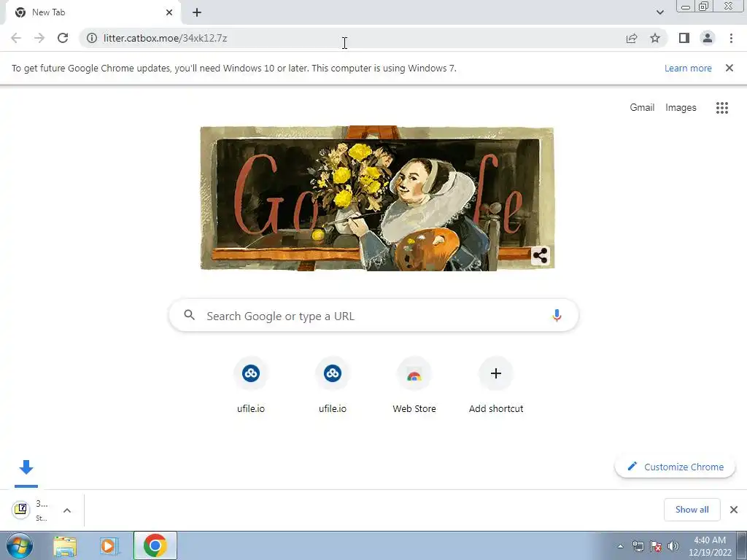Show all downloads
747x560 pixels.
[692, 510]
